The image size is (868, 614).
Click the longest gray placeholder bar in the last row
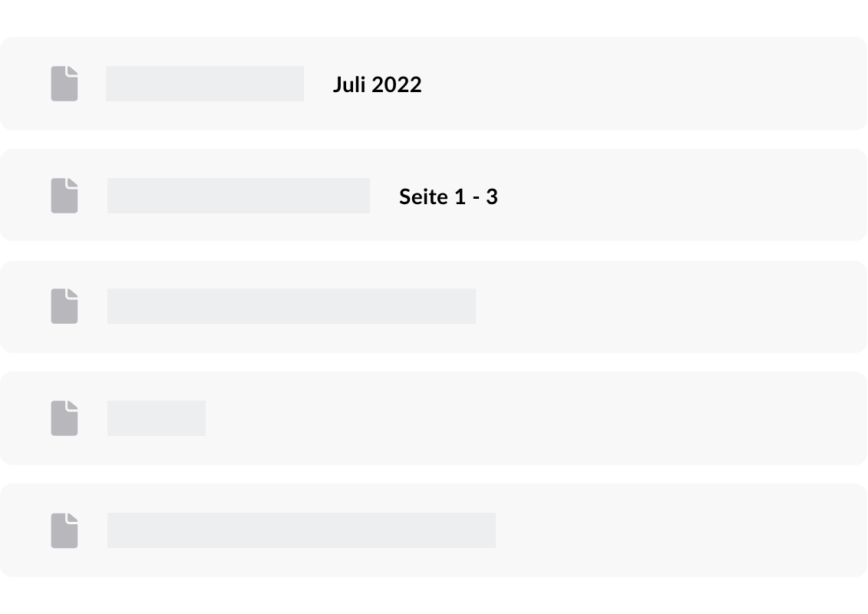pyautogui.click(x=301, y=530)
